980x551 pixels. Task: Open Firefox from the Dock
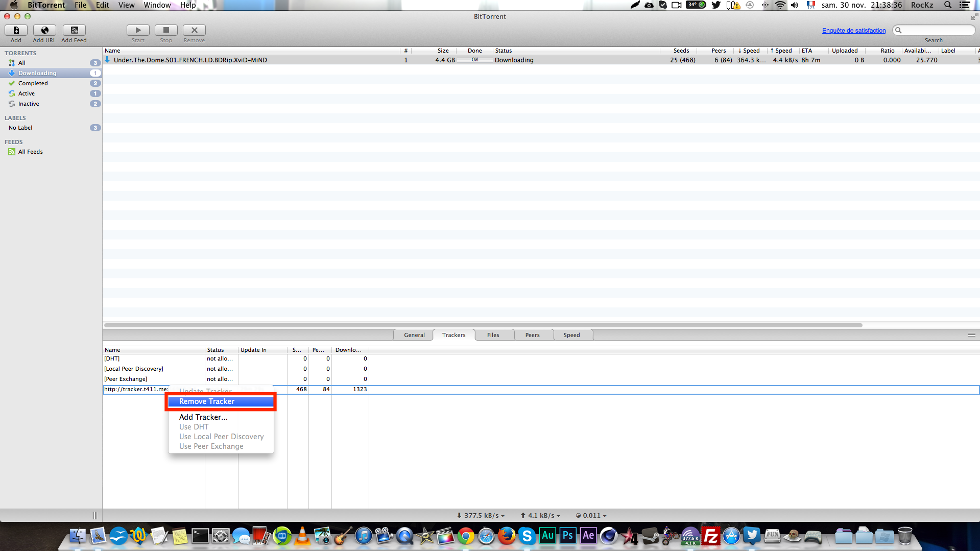point(507,536)
